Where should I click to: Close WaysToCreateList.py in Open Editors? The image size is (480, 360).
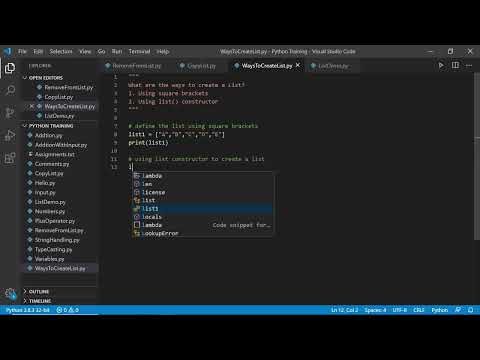[x=32, y=106]
